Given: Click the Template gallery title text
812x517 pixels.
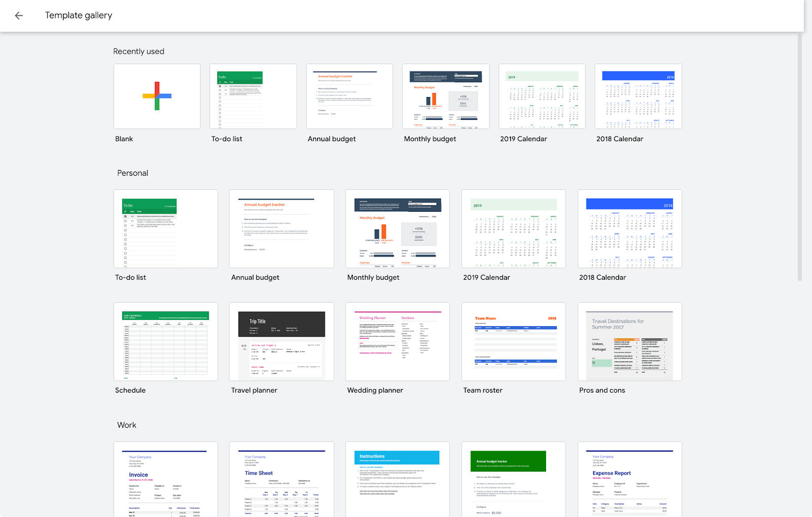Looking at the screenshot, I should coord(79,15).
